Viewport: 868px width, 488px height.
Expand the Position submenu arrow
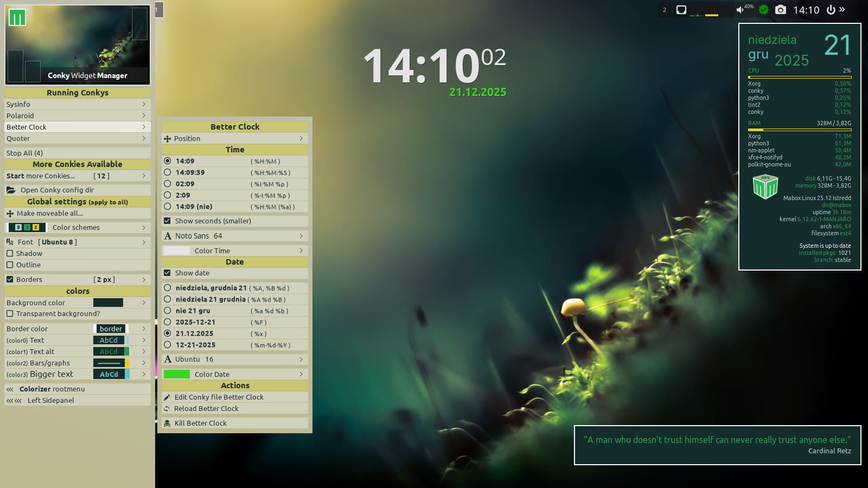(x=301, y=139)
